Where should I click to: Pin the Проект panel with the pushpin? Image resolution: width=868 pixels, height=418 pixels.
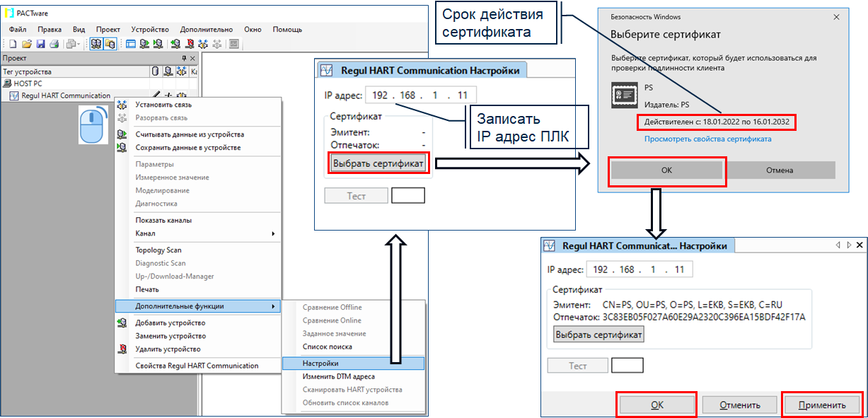click(x=184, y=59)
